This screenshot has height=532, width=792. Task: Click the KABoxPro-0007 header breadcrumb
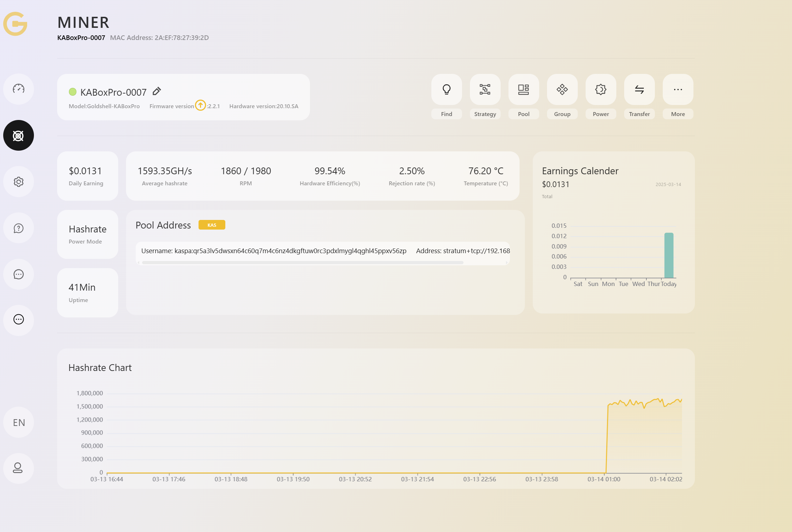click(81, 37)
